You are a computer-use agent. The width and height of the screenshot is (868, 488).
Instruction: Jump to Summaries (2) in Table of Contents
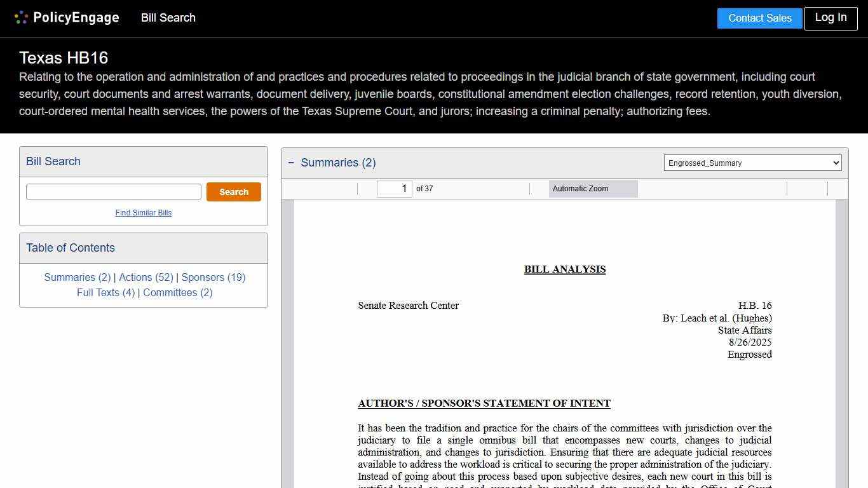pyautogui.click(x=78, y=278)
